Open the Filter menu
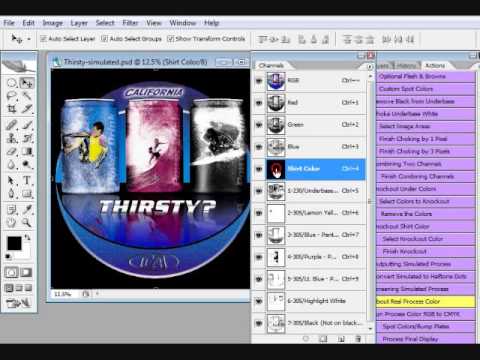This screenshot has height=360, width=480. [130, 23]
